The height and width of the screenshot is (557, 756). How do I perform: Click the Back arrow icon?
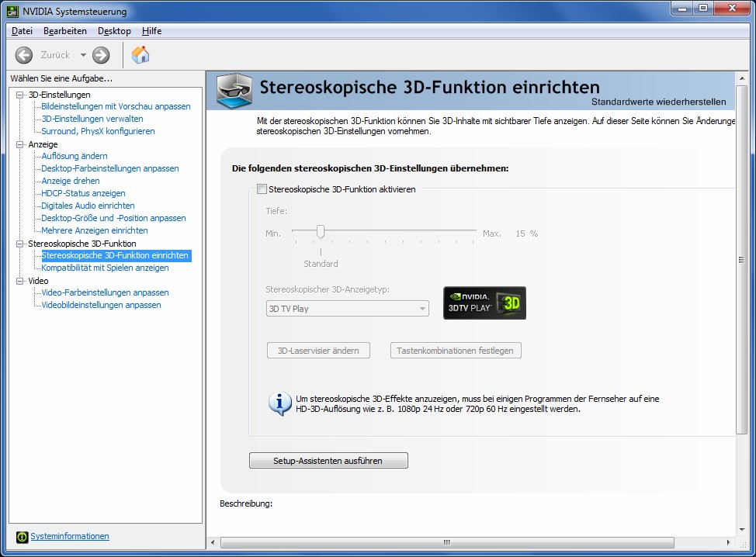click(23, 55)
